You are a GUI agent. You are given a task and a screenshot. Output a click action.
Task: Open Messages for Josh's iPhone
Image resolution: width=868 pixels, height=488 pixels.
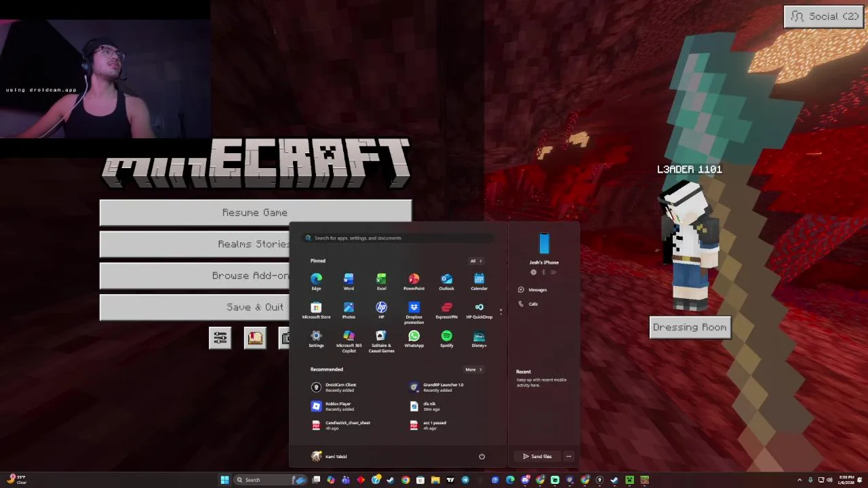533,289
